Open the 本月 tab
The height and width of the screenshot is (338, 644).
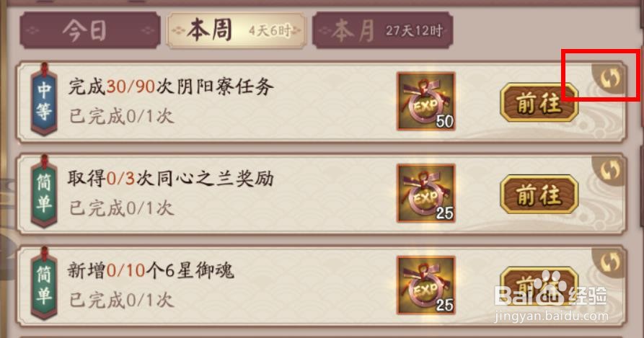pyautogui.click(x=382, y=30)
